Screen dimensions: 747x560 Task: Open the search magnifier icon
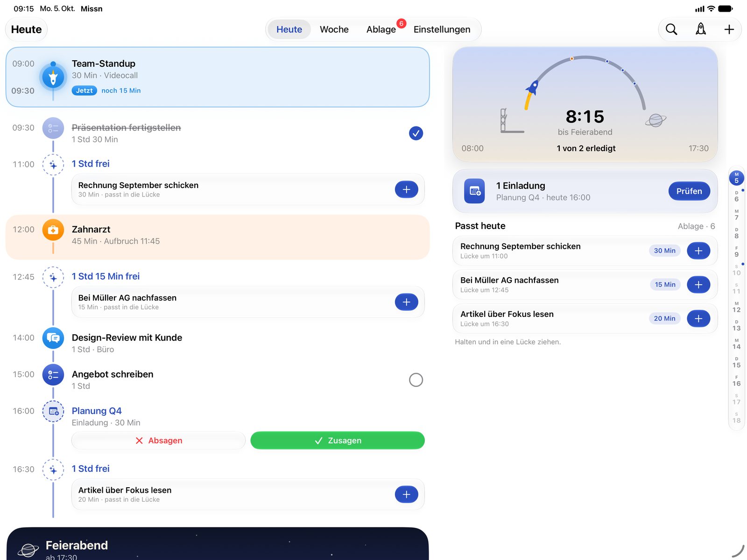coord(671,29)
